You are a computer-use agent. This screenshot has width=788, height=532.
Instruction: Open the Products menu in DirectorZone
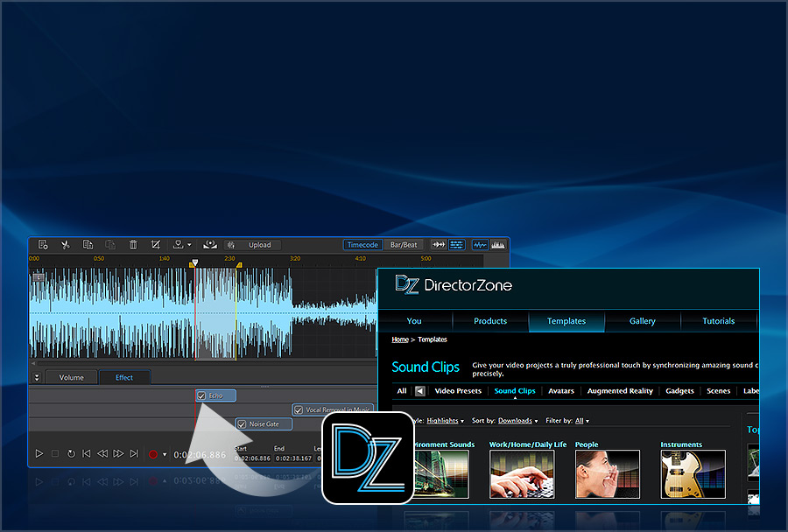[x=490, y=321]
